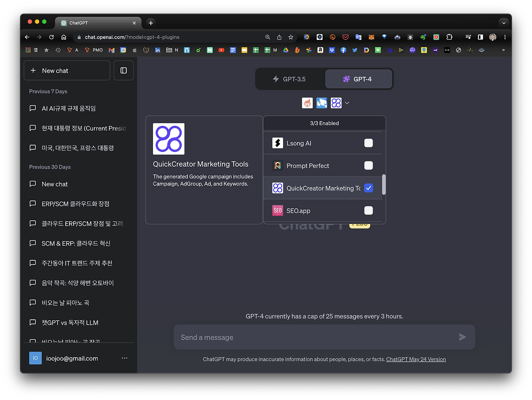
Task: Open the Chrome three-dot menu
Action: click(x=505, y=37)
